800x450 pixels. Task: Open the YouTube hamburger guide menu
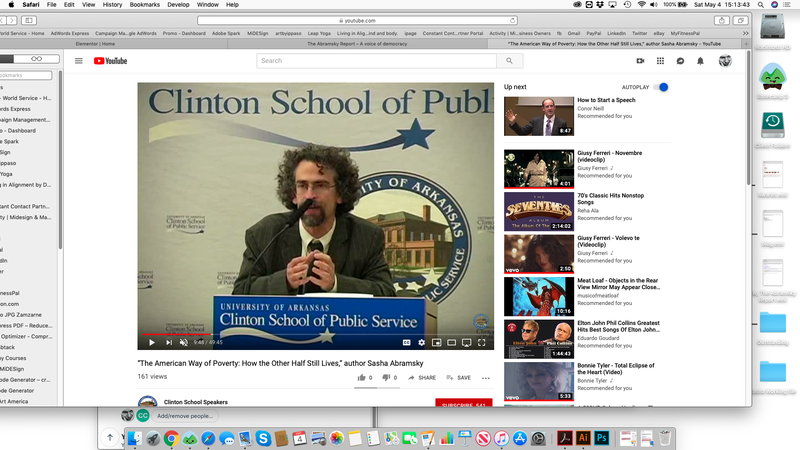coord(79,61)
